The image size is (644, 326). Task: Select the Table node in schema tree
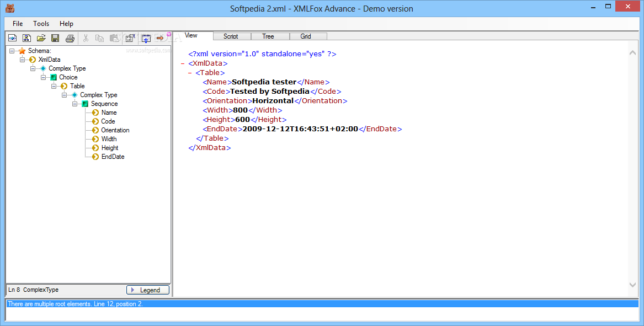[77, 86]
